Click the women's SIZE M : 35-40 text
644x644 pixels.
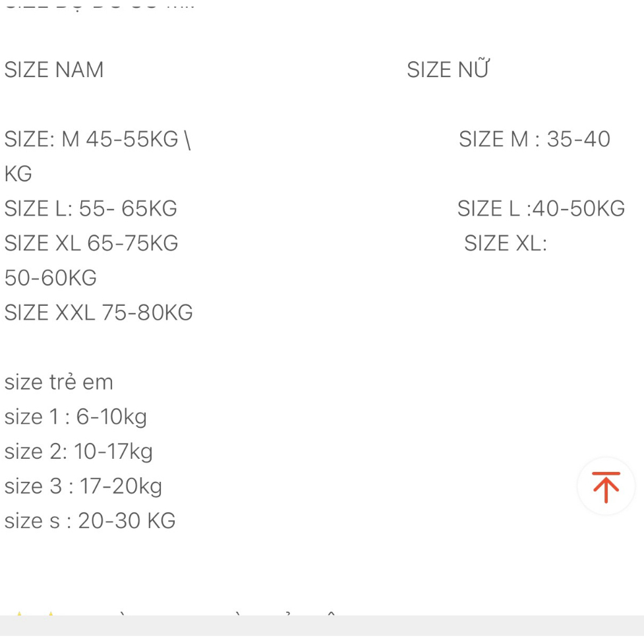click(535, 140)
